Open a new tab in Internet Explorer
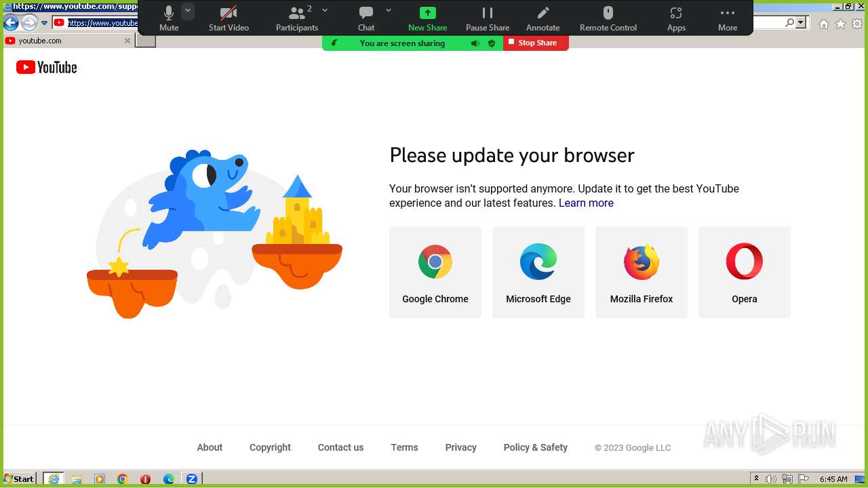Screen dimensions: 868x488 point(145,41)
